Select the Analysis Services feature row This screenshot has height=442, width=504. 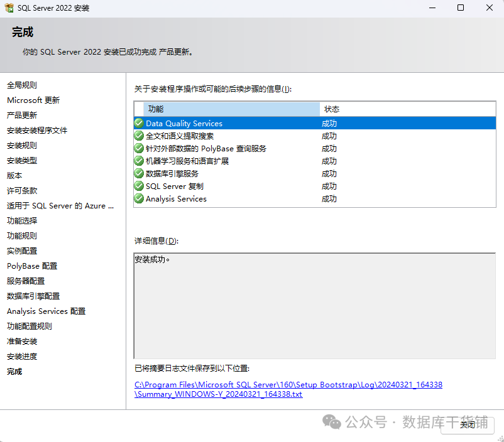click(x=315, y=198)
